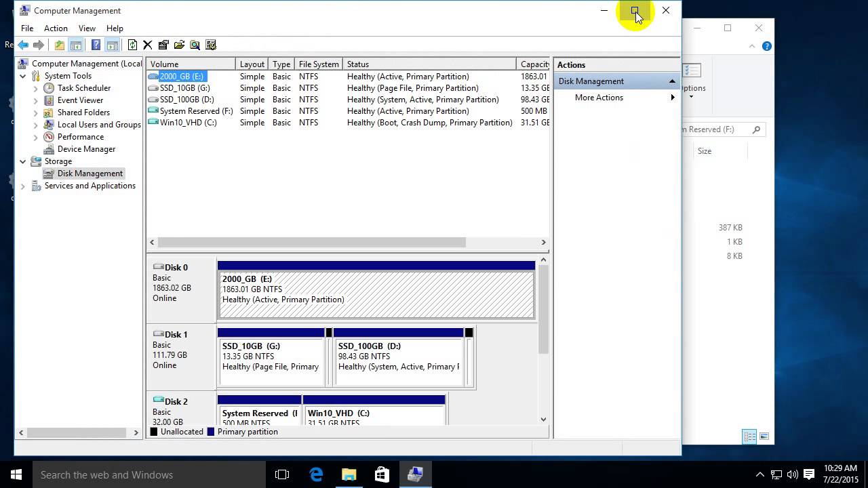868x488 pixels.
Task: Select the 2000_GB (E:) volume row
Action: coord(348,77)
